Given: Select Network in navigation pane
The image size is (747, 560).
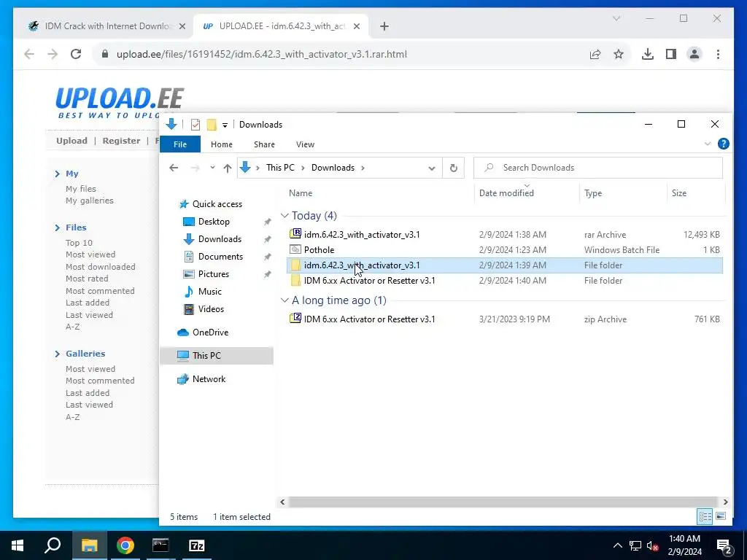Looking at the screenshot, I should pos(209,379).
